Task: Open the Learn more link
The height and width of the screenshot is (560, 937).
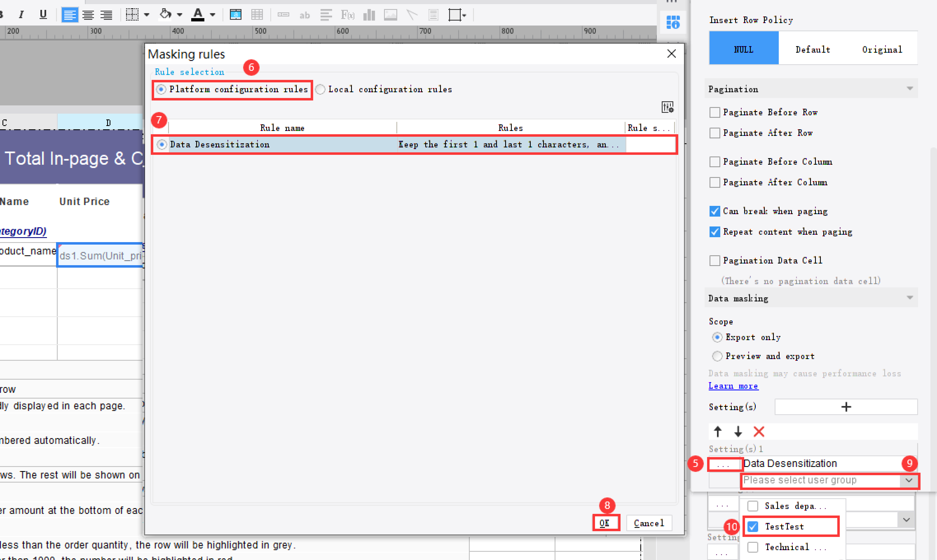Action: (x=733, y=386)
